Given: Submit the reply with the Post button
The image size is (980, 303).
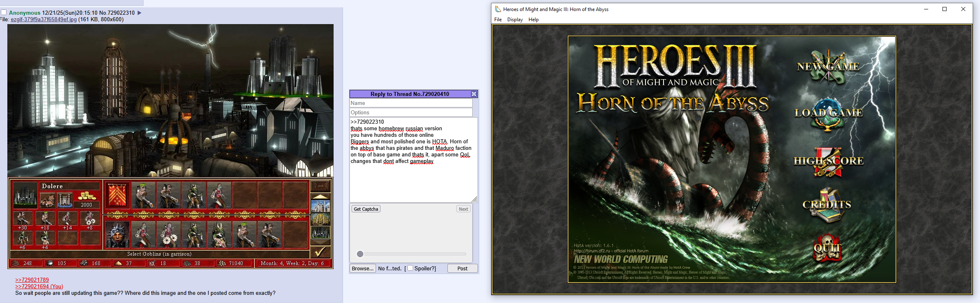Looking at the screenshot, I should [462, 268].
